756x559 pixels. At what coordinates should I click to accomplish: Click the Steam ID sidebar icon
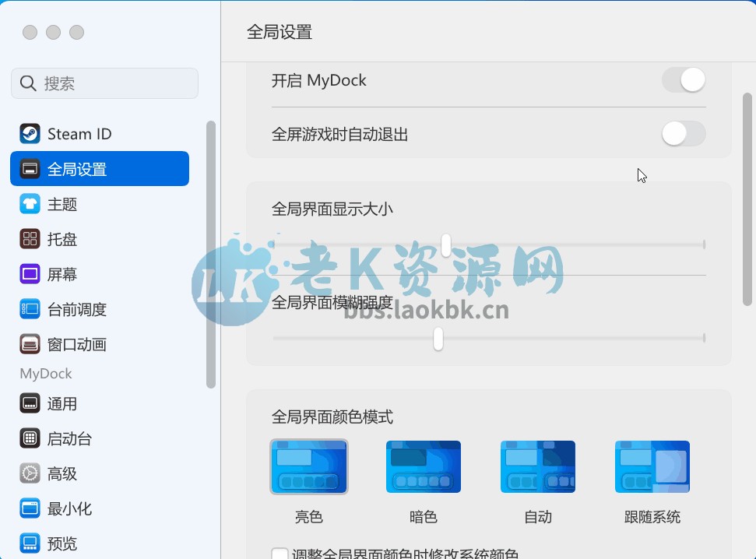click(x=30, y=134)
